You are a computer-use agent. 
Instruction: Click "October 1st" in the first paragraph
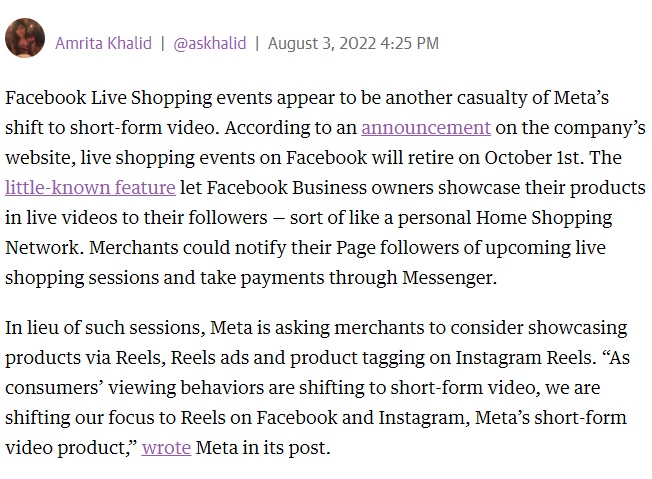(x=543, y=158)
